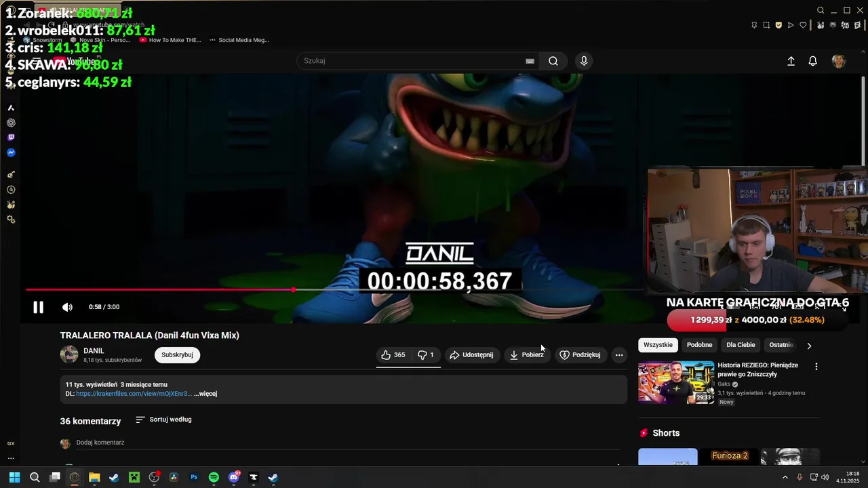Open the YouTube upload icon
Image resolution: width=868 pixels, height=488 pixels.
pos(791,61)
